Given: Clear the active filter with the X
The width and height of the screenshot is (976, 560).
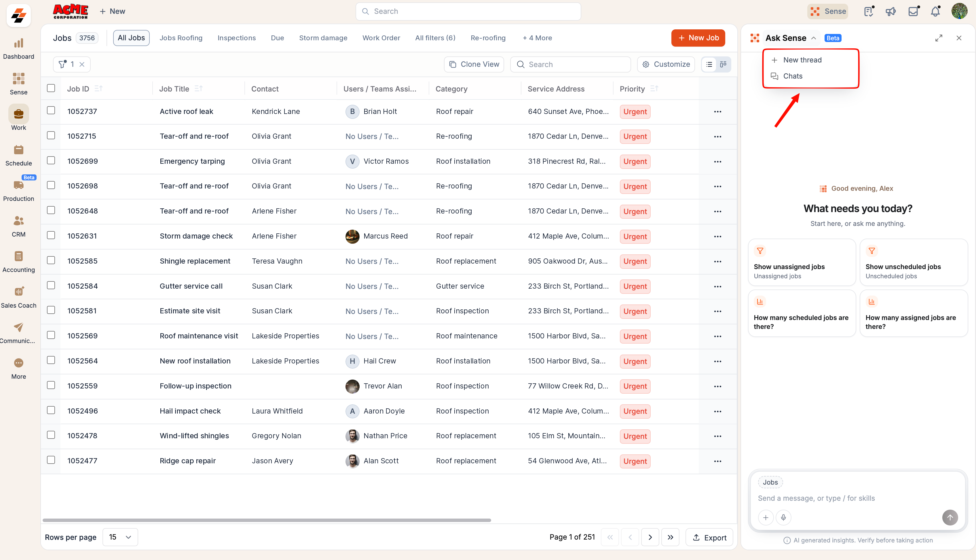Looking at the screenshot, I should pyautogui.click(x=82, y=64).
